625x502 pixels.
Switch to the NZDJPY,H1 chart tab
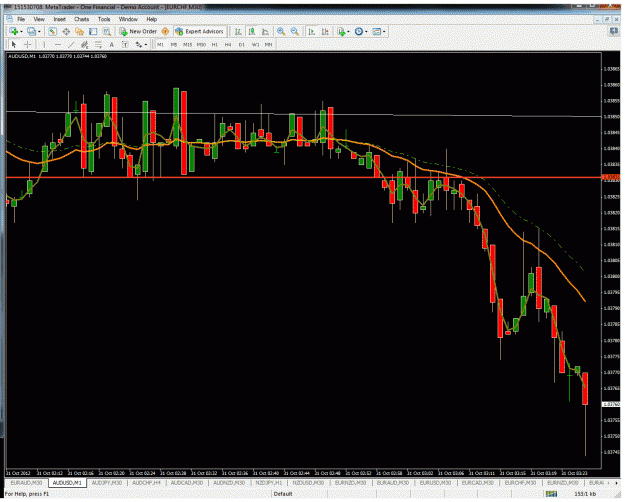point(269,483)
